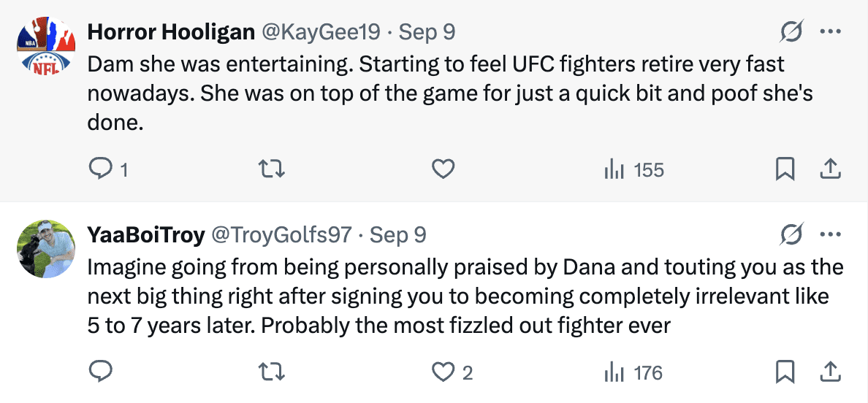Open Horror Hooligan's profile avatar
The width and height of the screenshot is (868, 403).
(x=46, y=47)
